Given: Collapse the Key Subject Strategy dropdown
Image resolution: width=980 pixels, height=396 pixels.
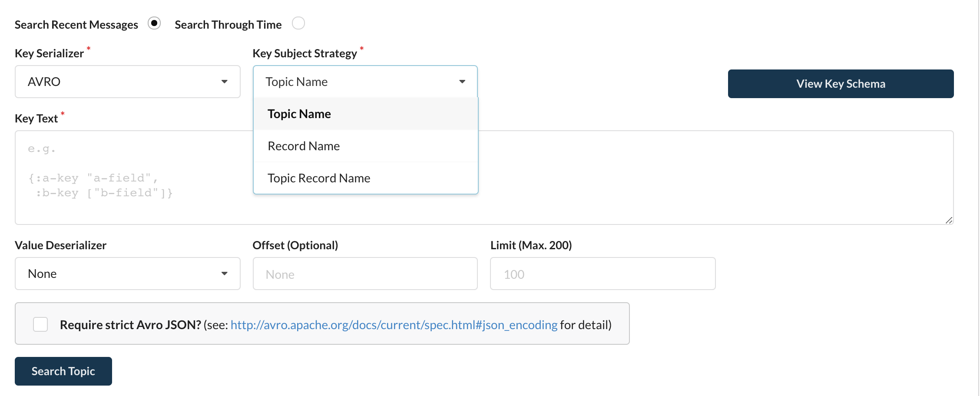Looking at the screenshot, I should click(365, 82).
